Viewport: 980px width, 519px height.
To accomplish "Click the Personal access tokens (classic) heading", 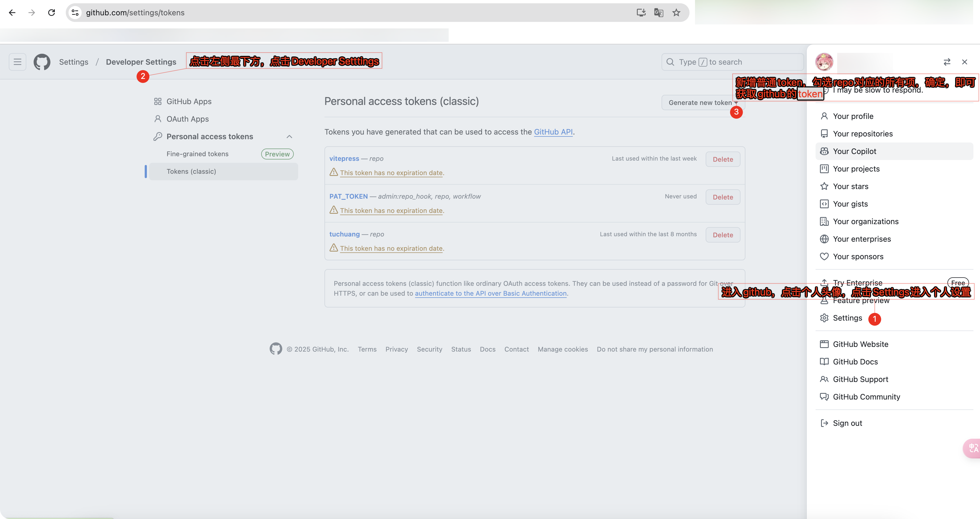I will click(401, 101).
